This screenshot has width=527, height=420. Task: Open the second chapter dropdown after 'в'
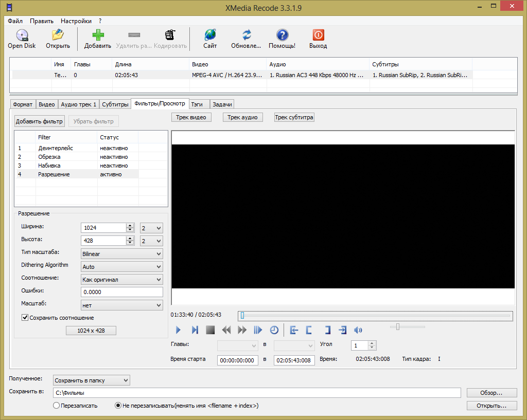tap(294, 345)
